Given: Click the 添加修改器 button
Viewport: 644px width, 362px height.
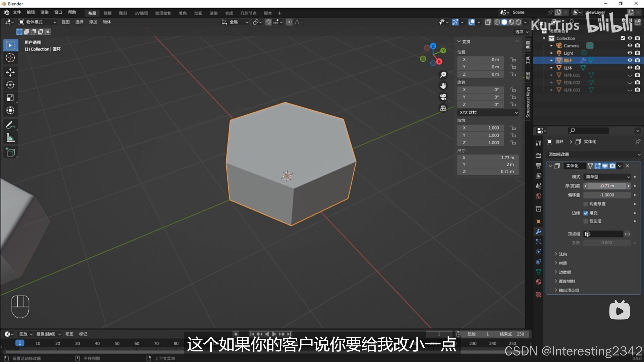Looking at the screenshot, I should [593, 154].
